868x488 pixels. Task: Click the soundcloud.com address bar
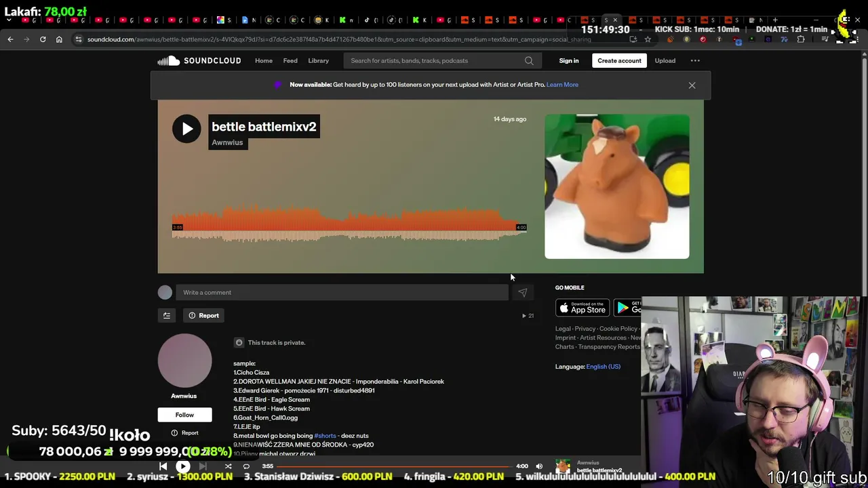pos(339,39)
